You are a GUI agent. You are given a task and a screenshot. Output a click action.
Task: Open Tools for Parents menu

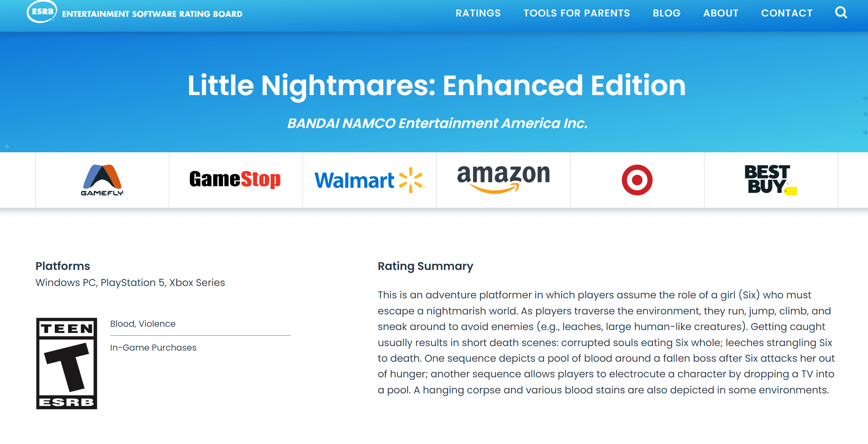576,13
